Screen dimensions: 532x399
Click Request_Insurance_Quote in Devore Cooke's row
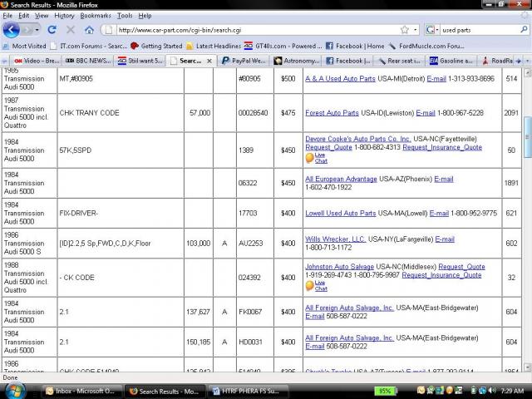tap(442, 147)
